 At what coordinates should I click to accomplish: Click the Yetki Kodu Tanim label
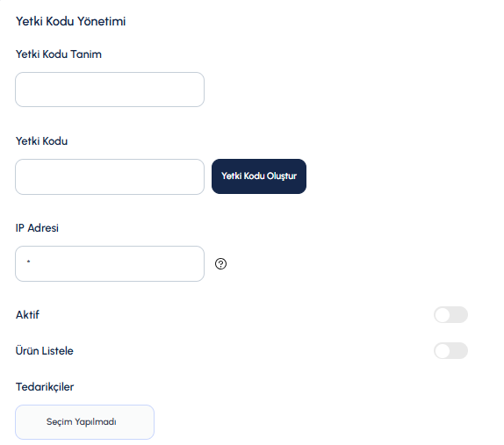[x=59, y=54]
